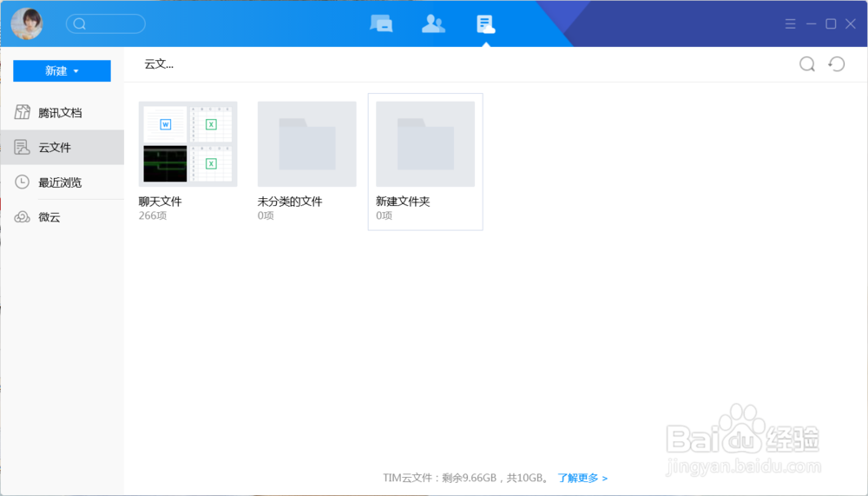This screenshot has height=496, width=868.
Task: Click the 未分类的文件 folder name
Action: coord(290,202)
